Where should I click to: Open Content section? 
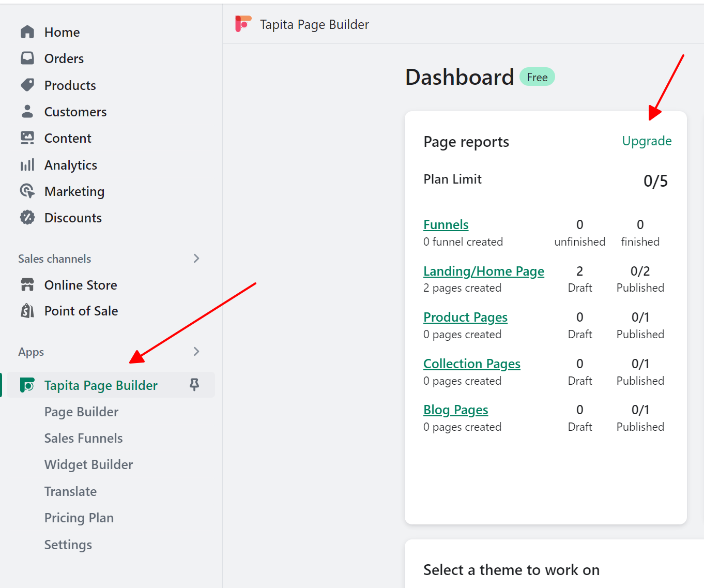(68, 138)
